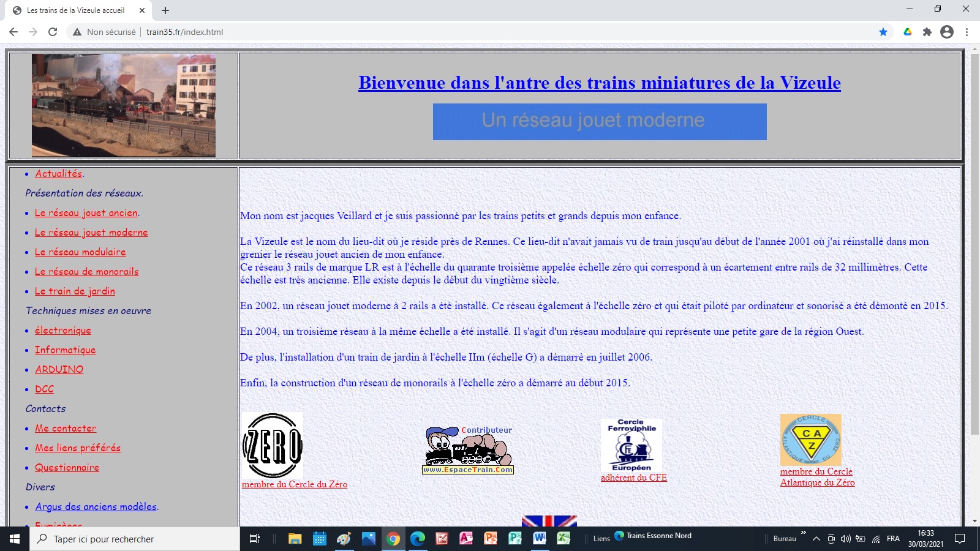Open the Actualités link

59,174
